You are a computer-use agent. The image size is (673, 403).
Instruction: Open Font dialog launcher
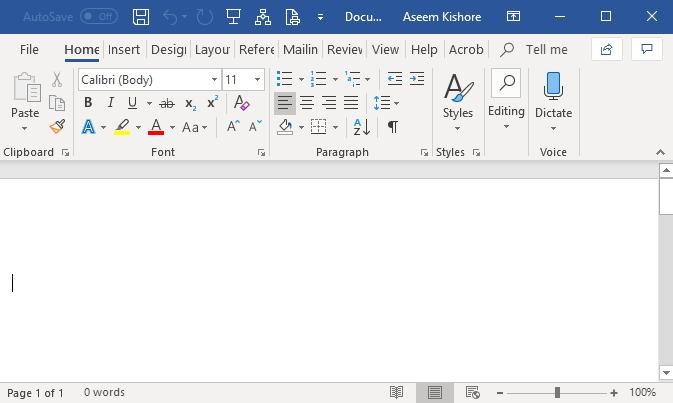pyautogui.click(x=261, y=152)
